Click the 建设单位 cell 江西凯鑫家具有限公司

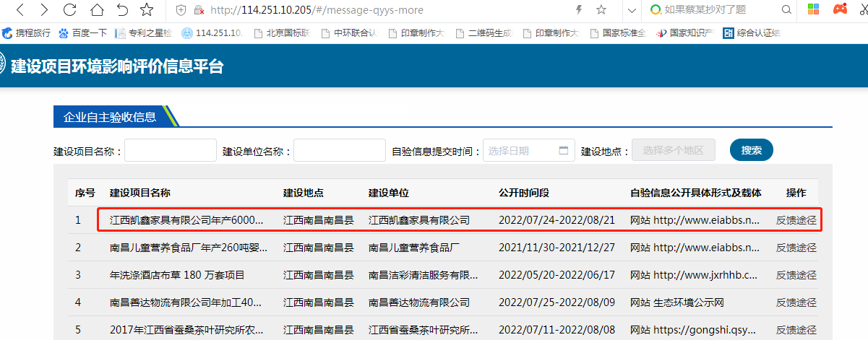point(419,220)
